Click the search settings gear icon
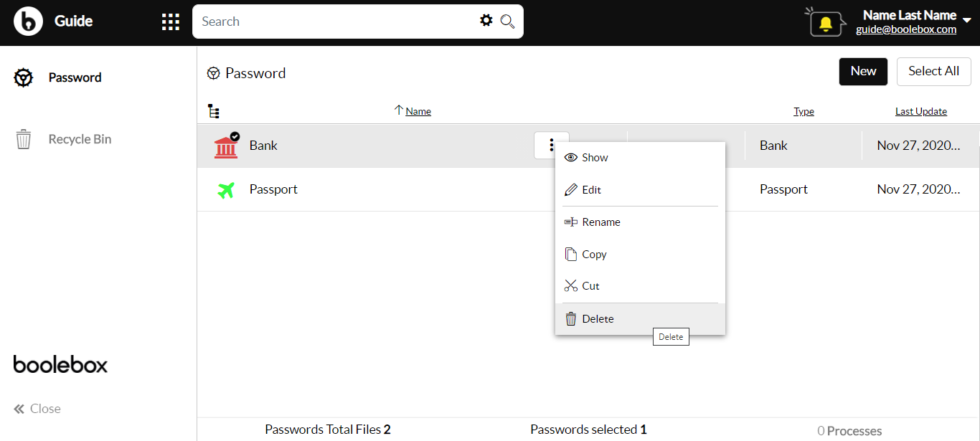This screenshot has width=980, height=441. (x=486, y=21)
